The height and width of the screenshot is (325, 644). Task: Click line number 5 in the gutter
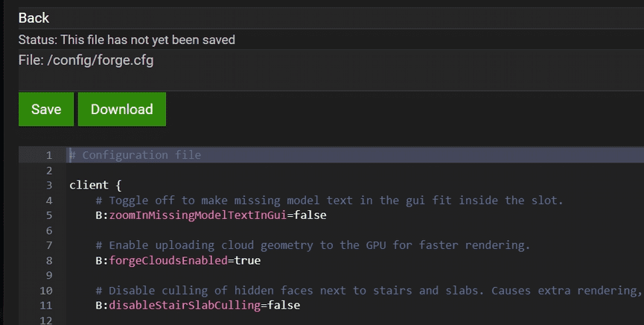(48, 215)
